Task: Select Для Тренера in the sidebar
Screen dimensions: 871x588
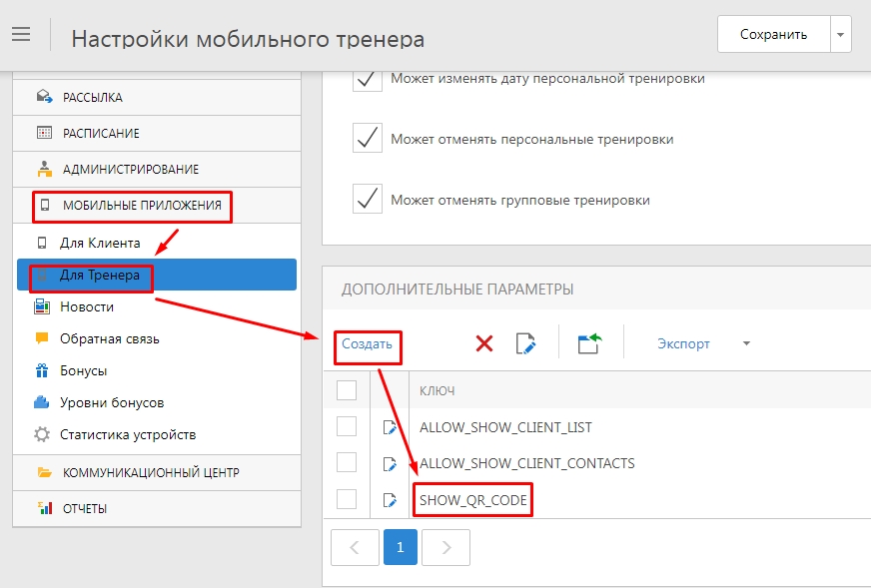Action: (x=157, y=275)
